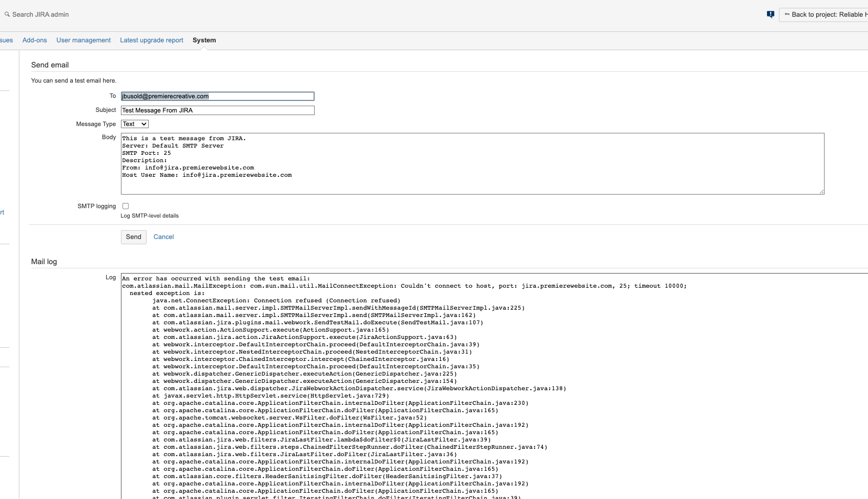Click the Body textarea resize handle corner

coord(821,191)
